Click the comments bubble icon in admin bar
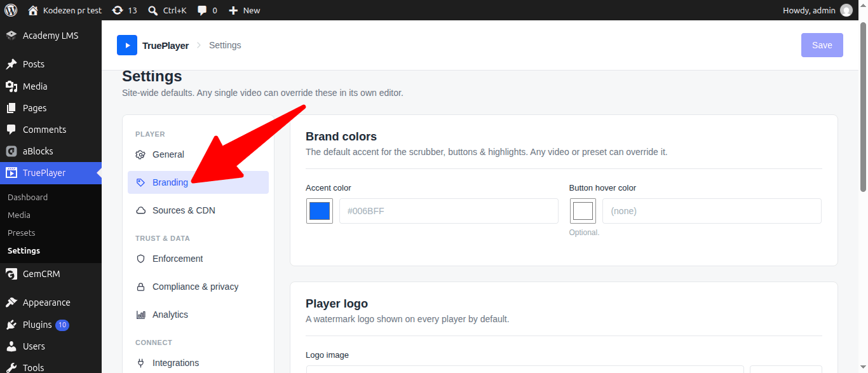This screenshot has height=373, width=868. click(x=202, y=10)
